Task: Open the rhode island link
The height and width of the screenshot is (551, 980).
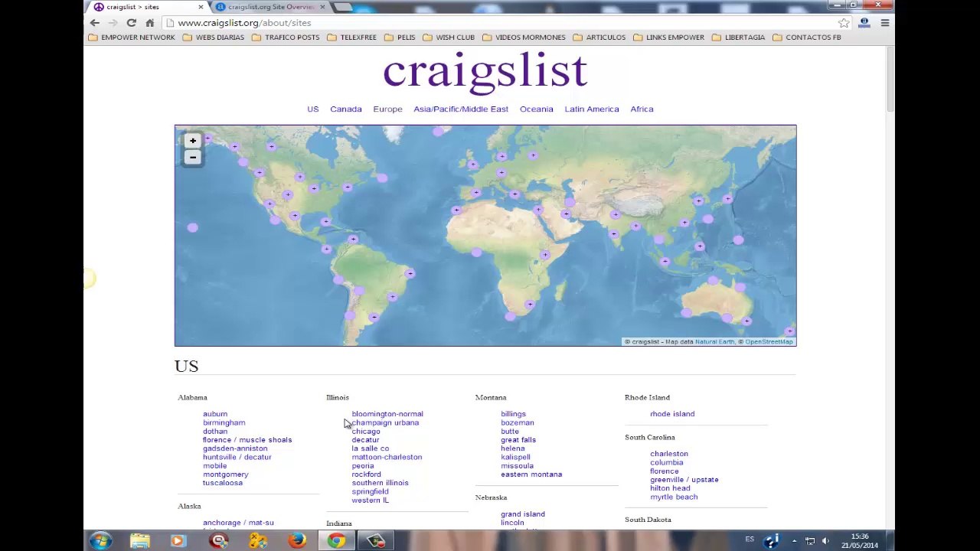Action: point(672,414)
